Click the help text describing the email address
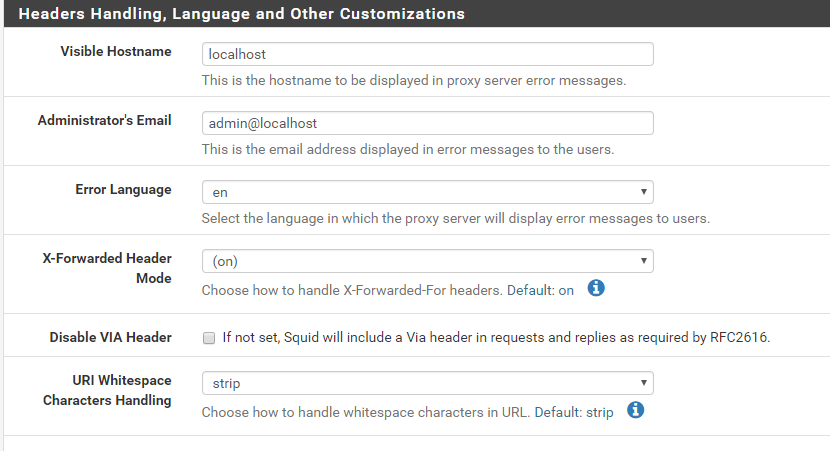Viewport: 830px width, 451px height. 408,149
